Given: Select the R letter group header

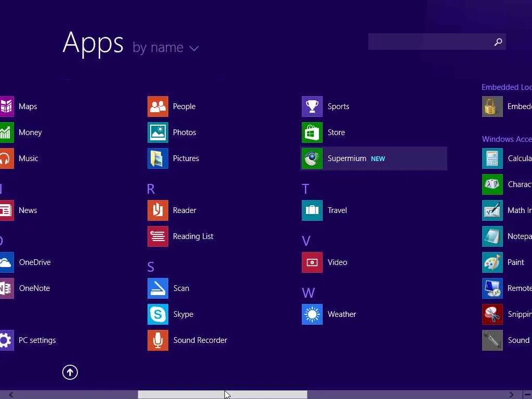Looking at the screenshot, I should 151,189.
